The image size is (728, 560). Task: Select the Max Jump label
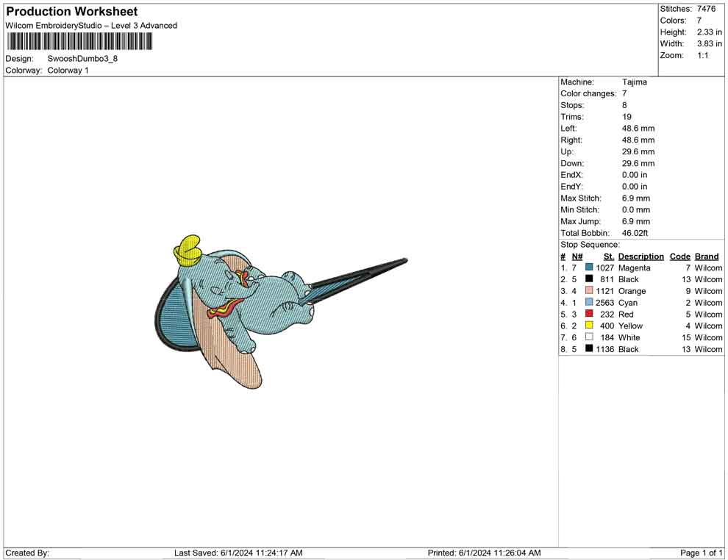coord(580,221)
